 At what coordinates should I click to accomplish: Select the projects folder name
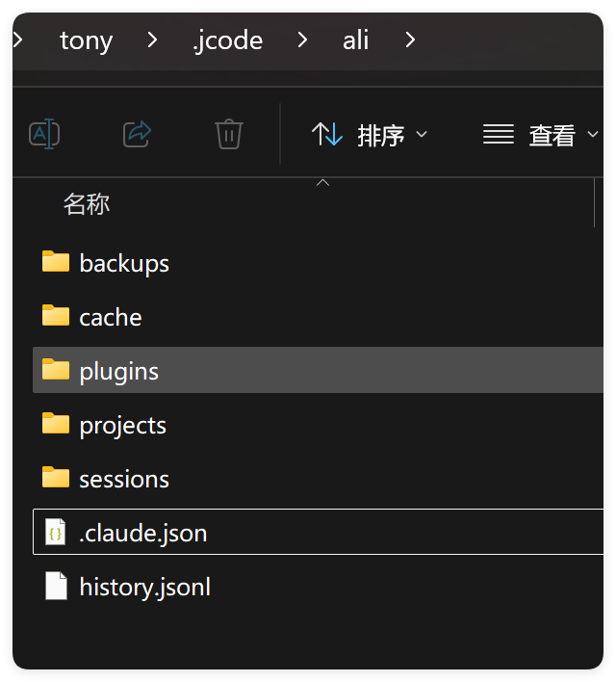(x=122, y=425)
